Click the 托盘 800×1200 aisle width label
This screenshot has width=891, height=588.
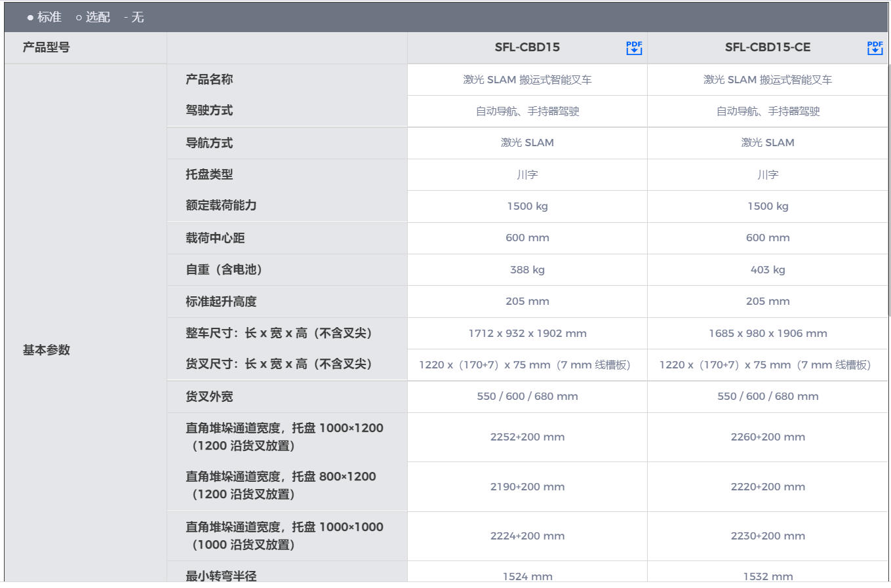click(x=281, y=485)
